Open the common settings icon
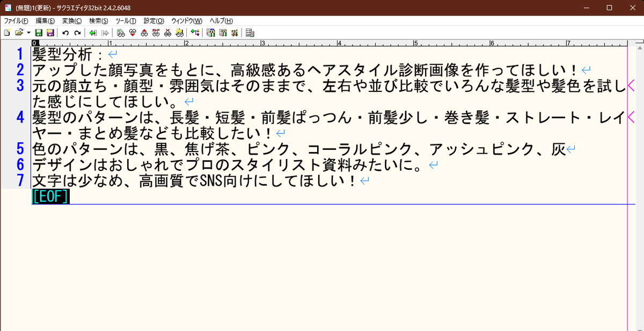This screenshot has height=331, width=644. point(234,33)
